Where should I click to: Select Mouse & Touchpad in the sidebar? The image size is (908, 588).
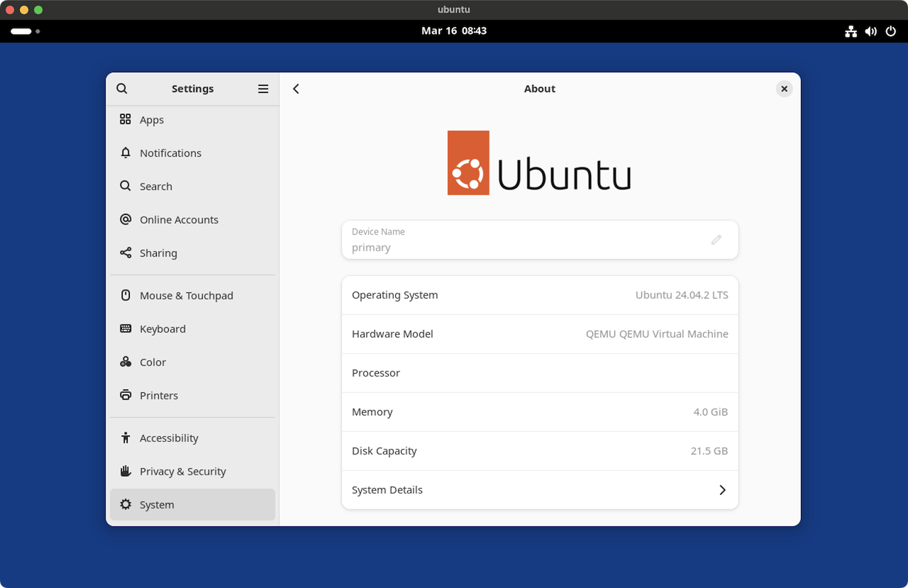(x=192, y=296)
